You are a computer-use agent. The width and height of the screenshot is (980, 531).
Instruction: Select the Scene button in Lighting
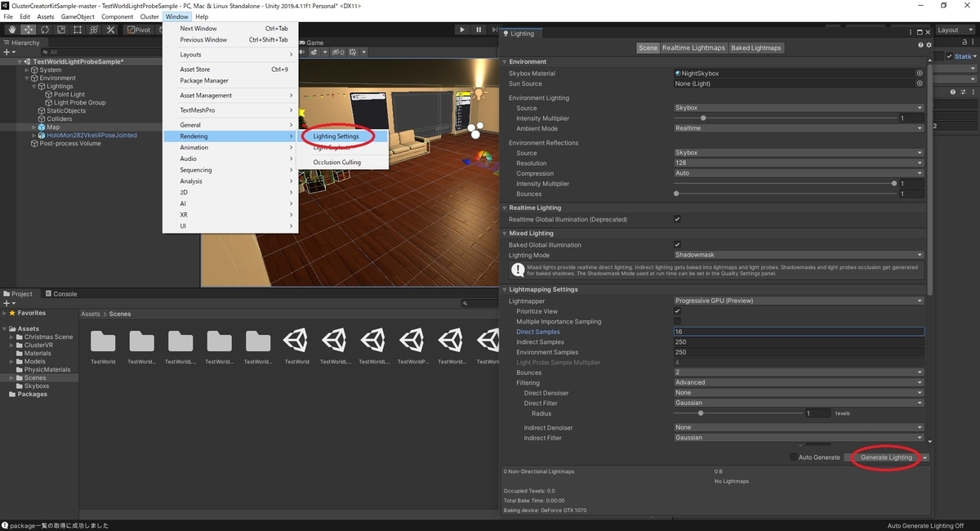(648, 47)
